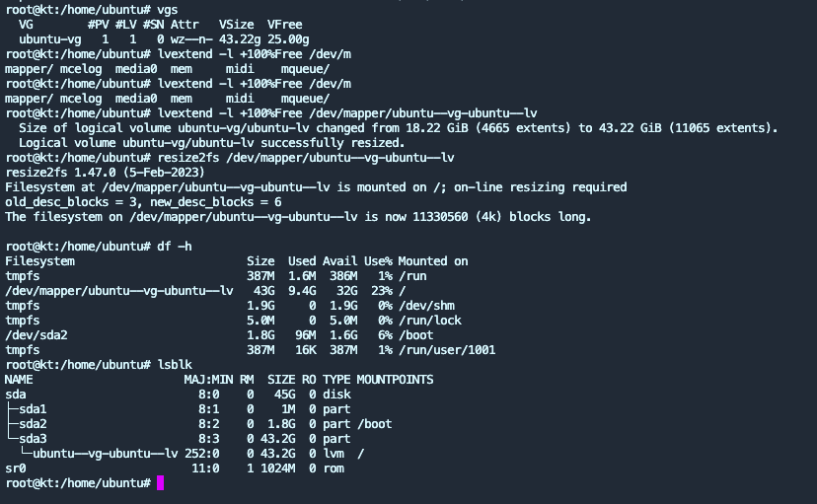Select the 'lsblk' command text
Viewport: 817px width, 504px height.
pyautogui.click(x=175, y=365)
